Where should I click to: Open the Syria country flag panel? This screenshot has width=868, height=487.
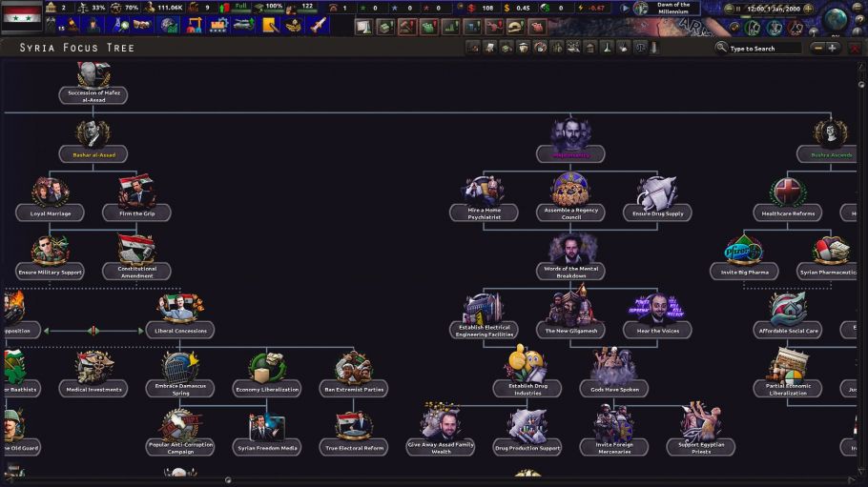coord(22,18)
